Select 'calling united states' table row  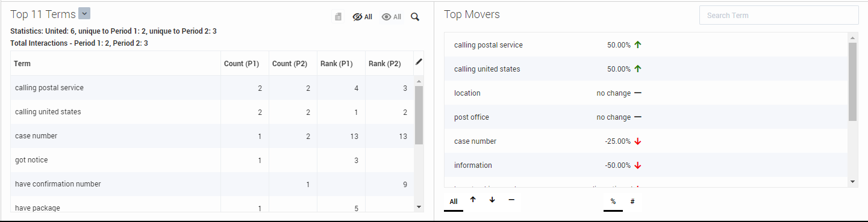(212, 112)
